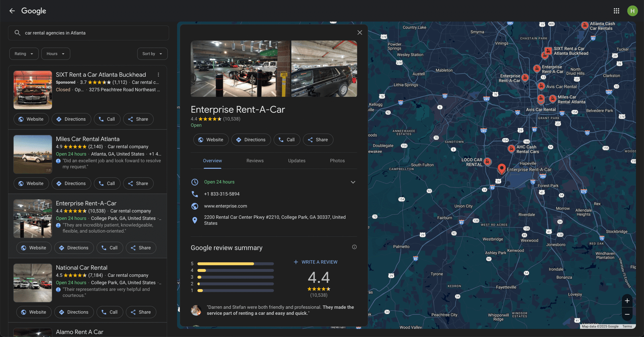The width and height of the screenshot is (644, 337).
Task: Open the left Enterprise garage photo
Action: (x=240, y=68)
